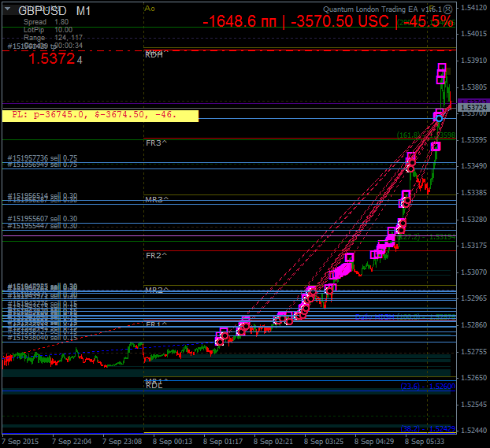Click 1.53385 on the price scale

474,193
